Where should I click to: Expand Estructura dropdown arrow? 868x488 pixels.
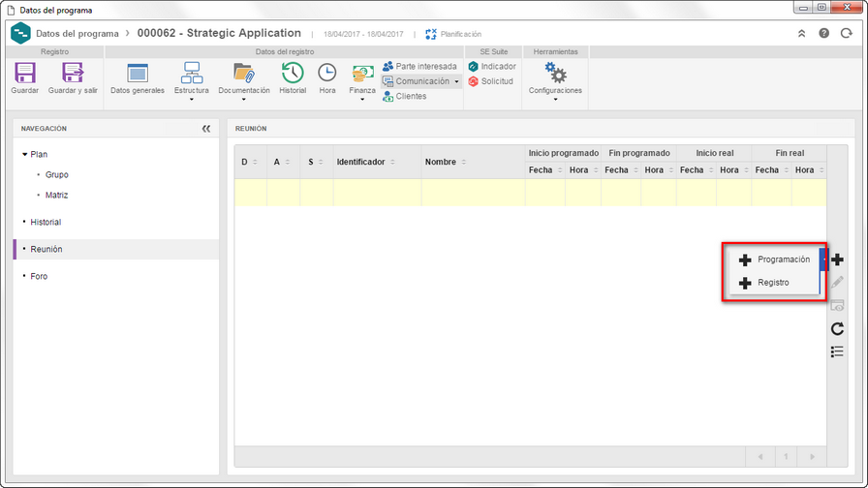(x=192, y=100)
